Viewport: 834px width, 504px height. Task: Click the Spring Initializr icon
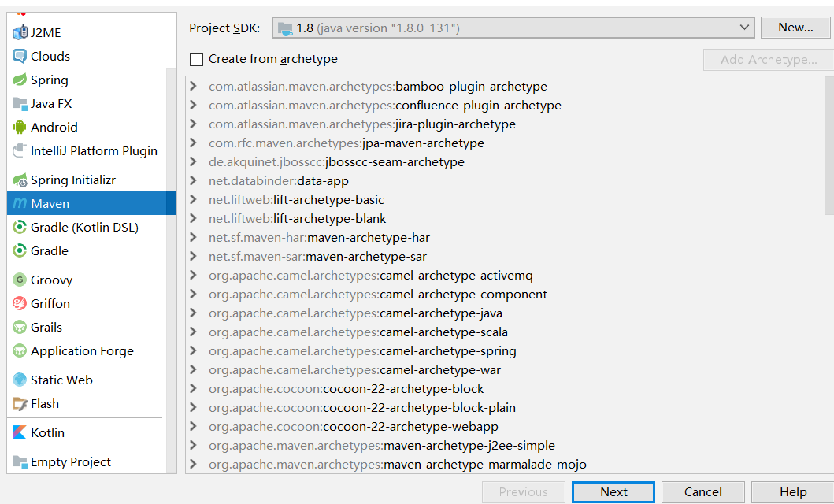pos(20,180)
